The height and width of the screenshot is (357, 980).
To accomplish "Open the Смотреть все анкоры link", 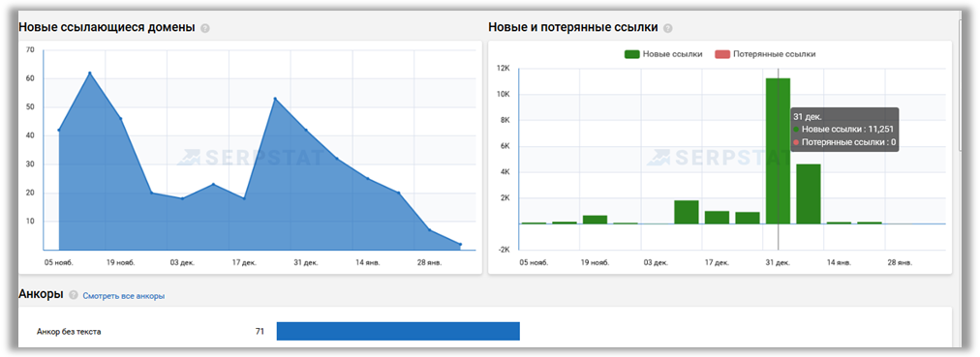I will 124,296.
